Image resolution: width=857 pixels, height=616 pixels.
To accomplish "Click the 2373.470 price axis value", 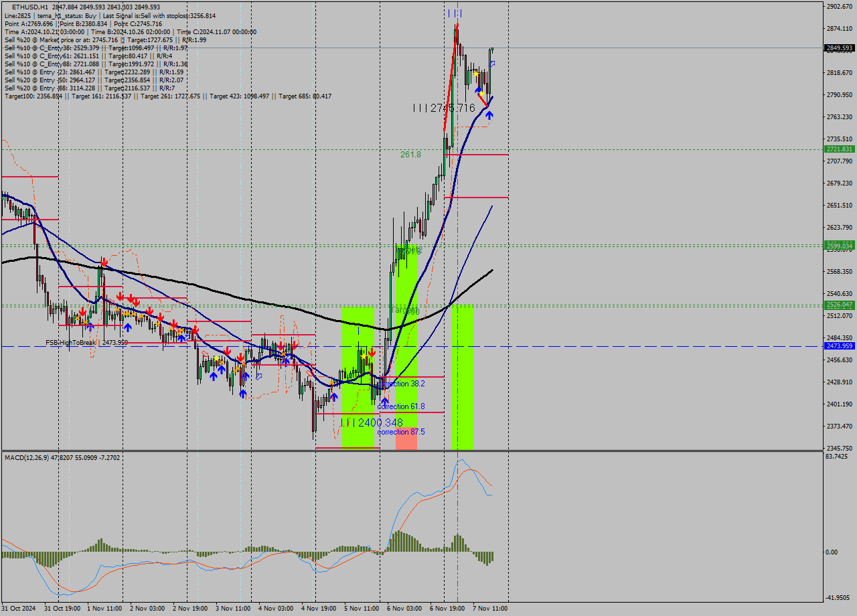I will click(x=839, y=427).
